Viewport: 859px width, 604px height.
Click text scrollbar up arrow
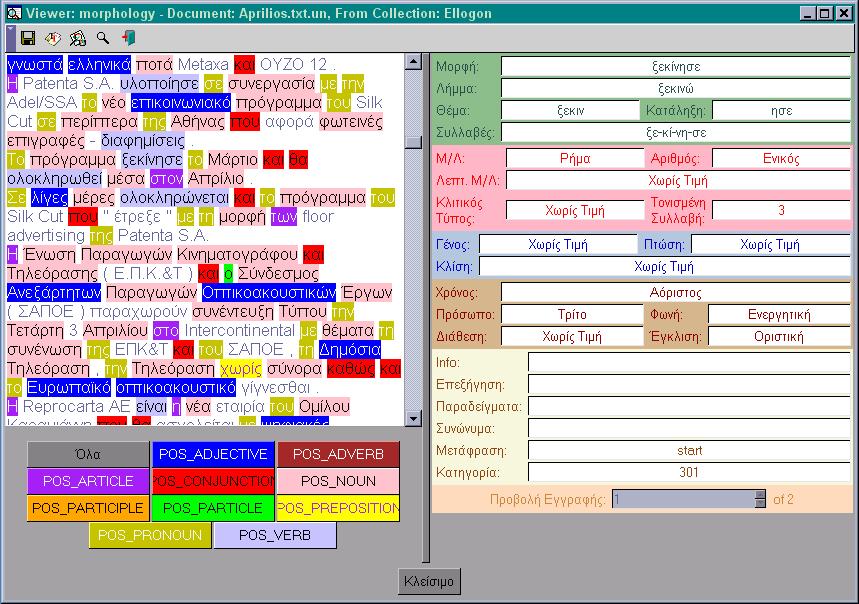tap(413, 61)
